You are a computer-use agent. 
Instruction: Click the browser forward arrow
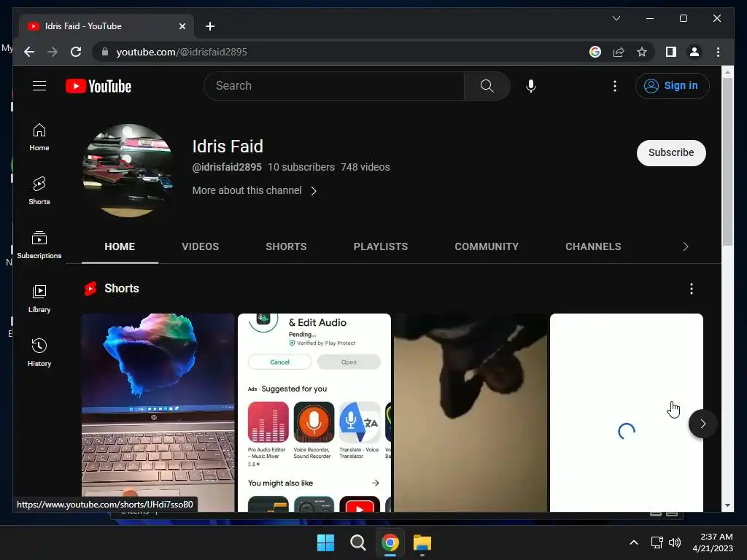coord(53,52)
